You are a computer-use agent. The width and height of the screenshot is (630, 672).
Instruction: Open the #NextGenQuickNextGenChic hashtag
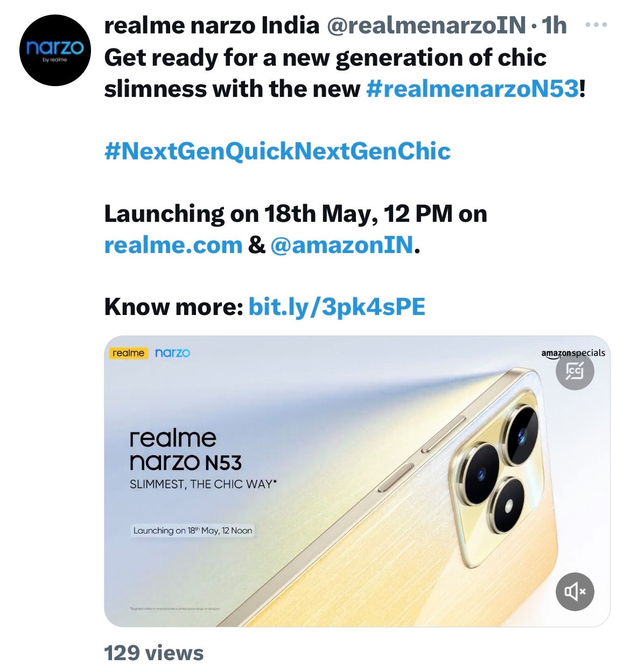coord(277,151)
